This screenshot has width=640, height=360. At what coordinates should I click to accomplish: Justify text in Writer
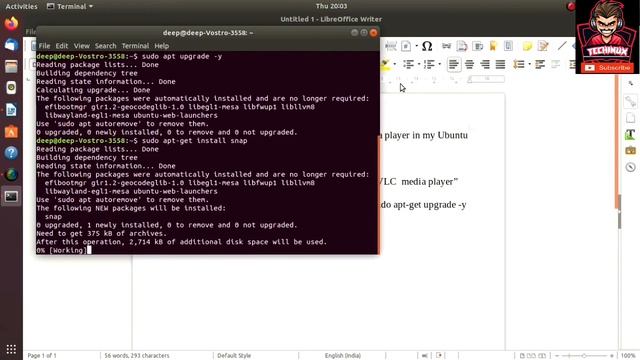pyautogui.click(x=500, y=64)
